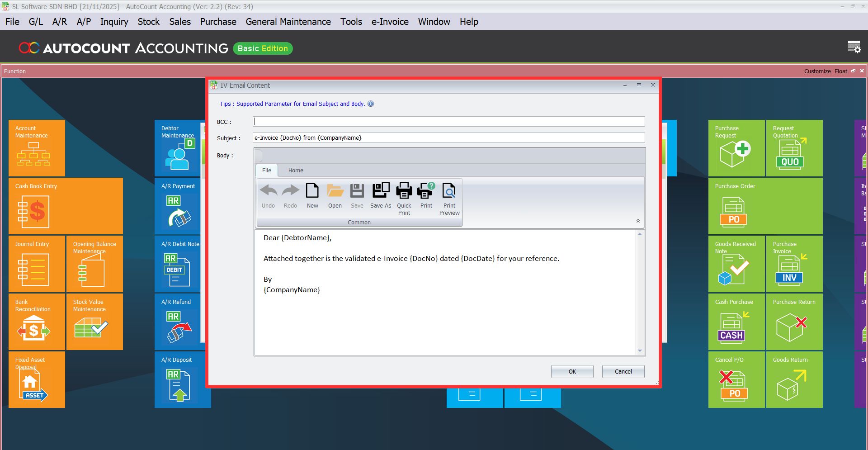Open the layout grid icon at top right
The image size is (868, 450).
click(854, 46)
